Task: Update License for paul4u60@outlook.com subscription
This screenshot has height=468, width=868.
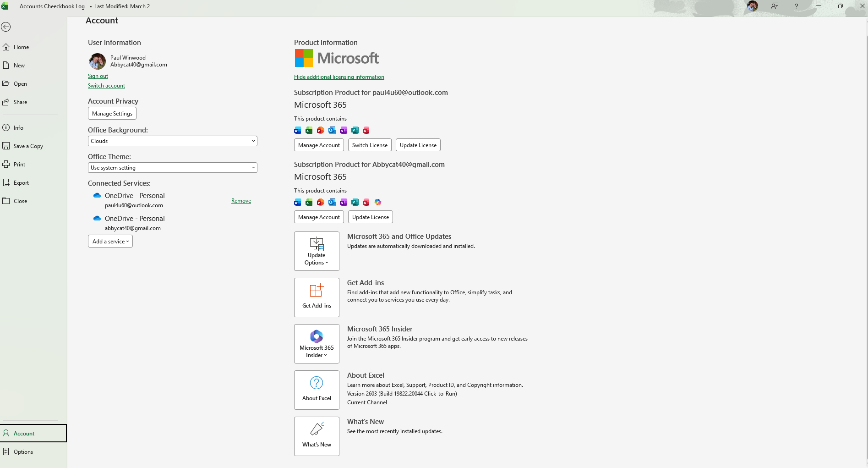Action: (418, 145)
